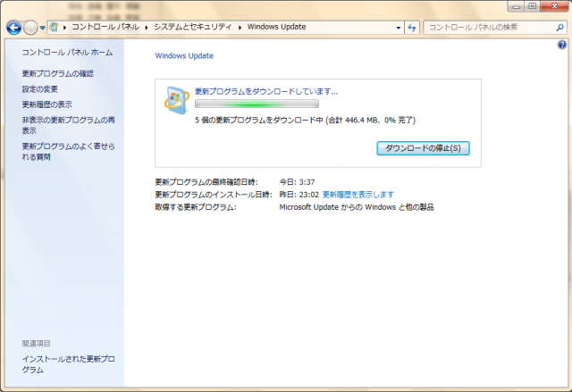Click the 今日: 3:37 last check value
This screenshot has height=392, width=572.
click(x=297, y=182)
